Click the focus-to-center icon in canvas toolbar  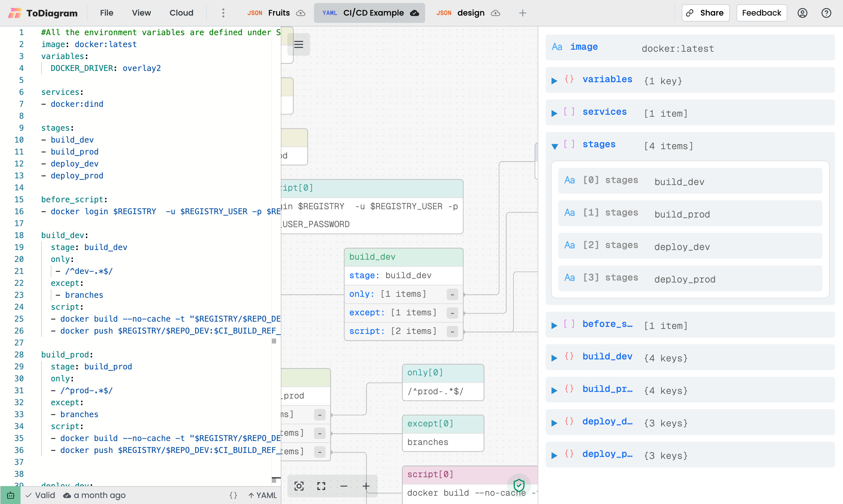click(x=299, y=486)
